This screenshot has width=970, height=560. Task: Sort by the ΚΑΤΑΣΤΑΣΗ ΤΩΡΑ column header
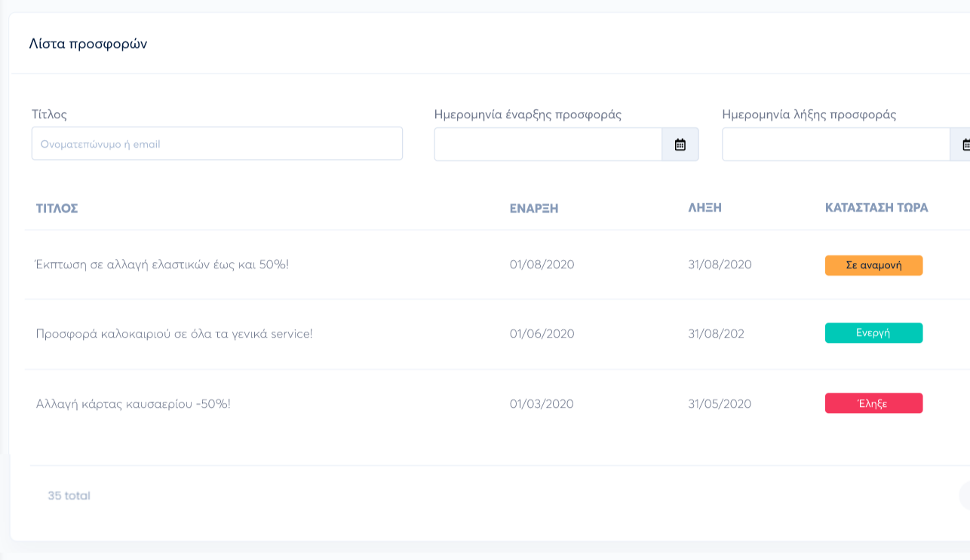876,207
